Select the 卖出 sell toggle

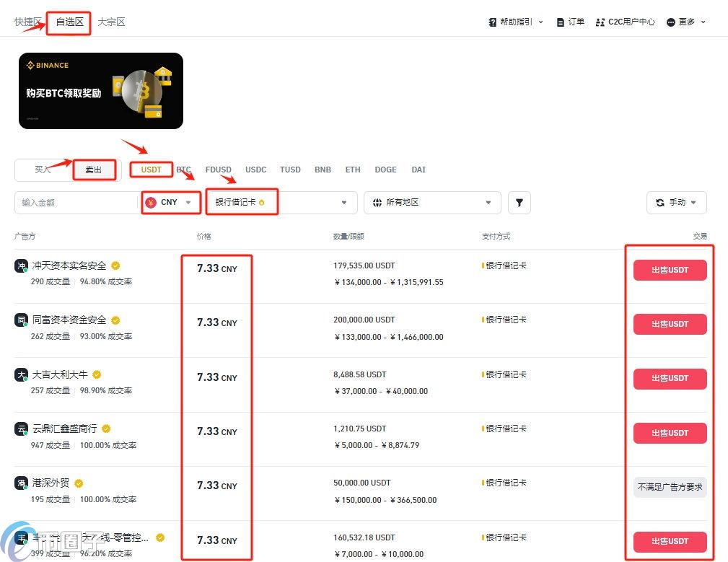coord(94,170)
